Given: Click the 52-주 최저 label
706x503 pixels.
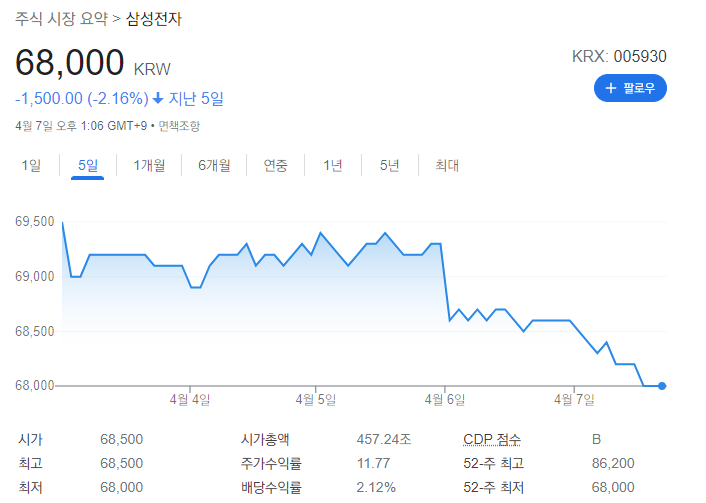Looking at the screenshot, I should click(x=493, y=487).
